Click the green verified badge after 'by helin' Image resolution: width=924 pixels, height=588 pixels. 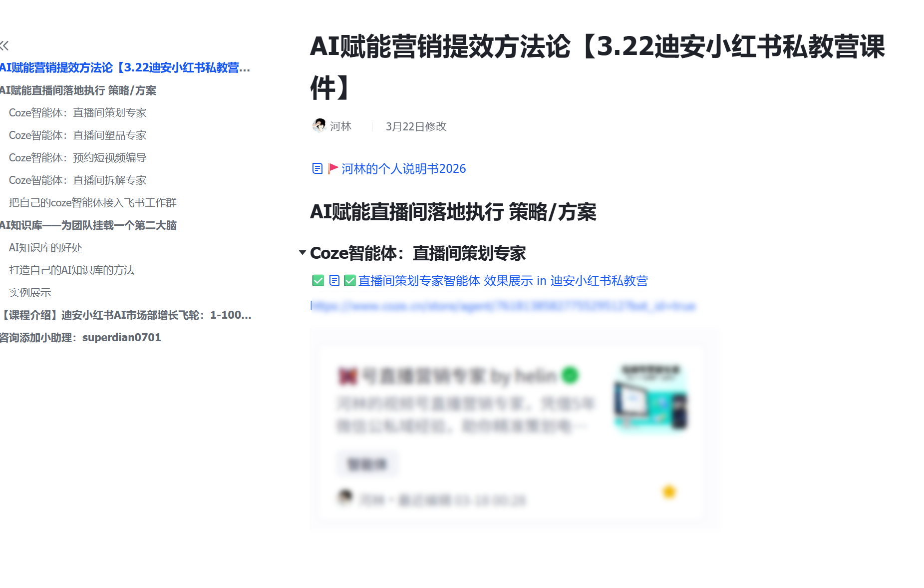pos(570,375)
